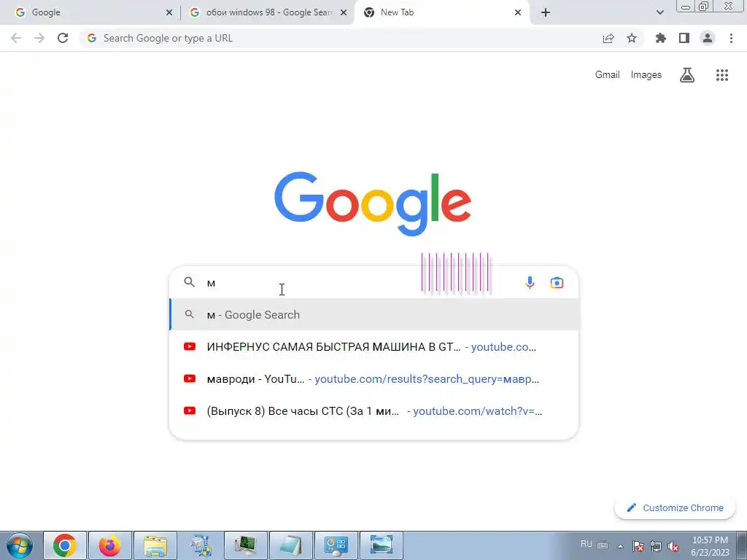Open the clock showing 10:57 PM
This screenshot has height=560, width=747.
coord(710,546)
